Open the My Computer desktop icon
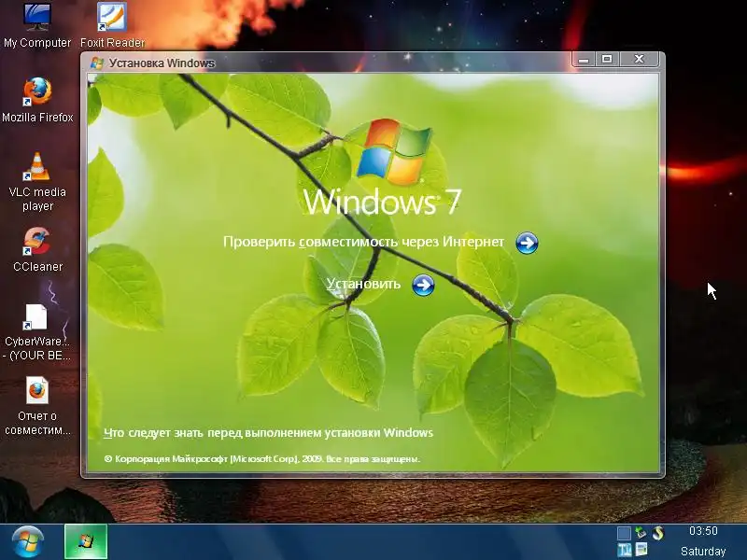 pyautogui.click(x=37, y=25)
